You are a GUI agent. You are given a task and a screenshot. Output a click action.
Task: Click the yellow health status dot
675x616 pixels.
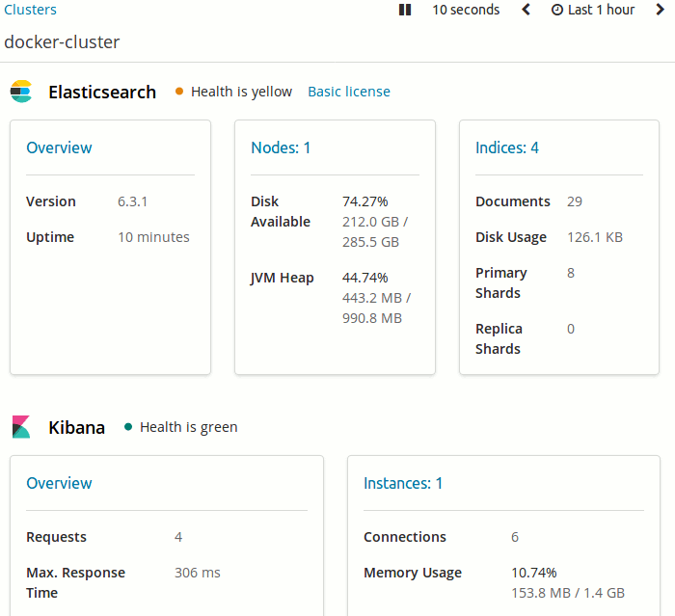coord(179,92)
